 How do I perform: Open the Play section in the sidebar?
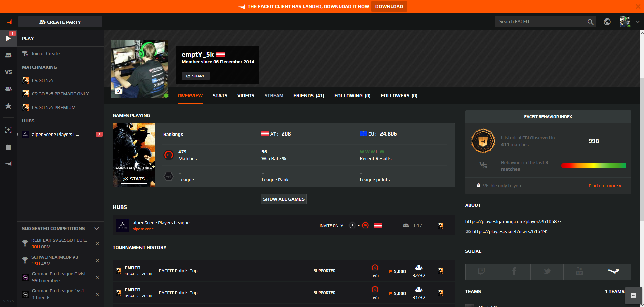pos(8,38)
